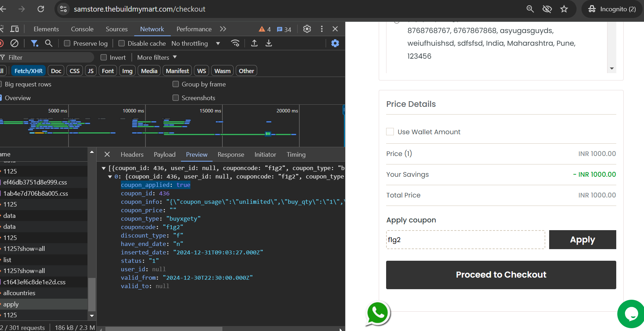
Task: Select the ef46db3751d8e999.css request
Action: click(x=44, y=182)
